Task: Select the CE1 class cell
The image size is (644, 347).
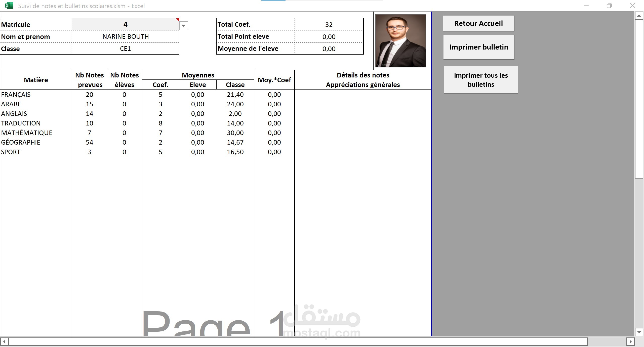Action: coord(125,49)
